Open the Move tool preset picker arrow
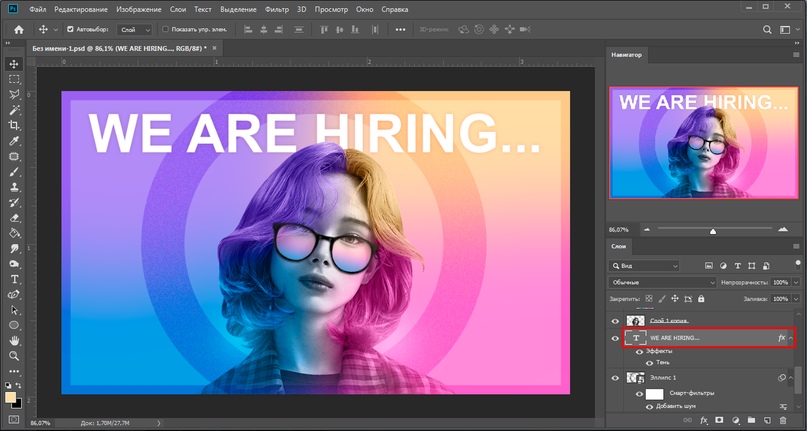This screenshot has height=431, width=807. coord(56,30)
